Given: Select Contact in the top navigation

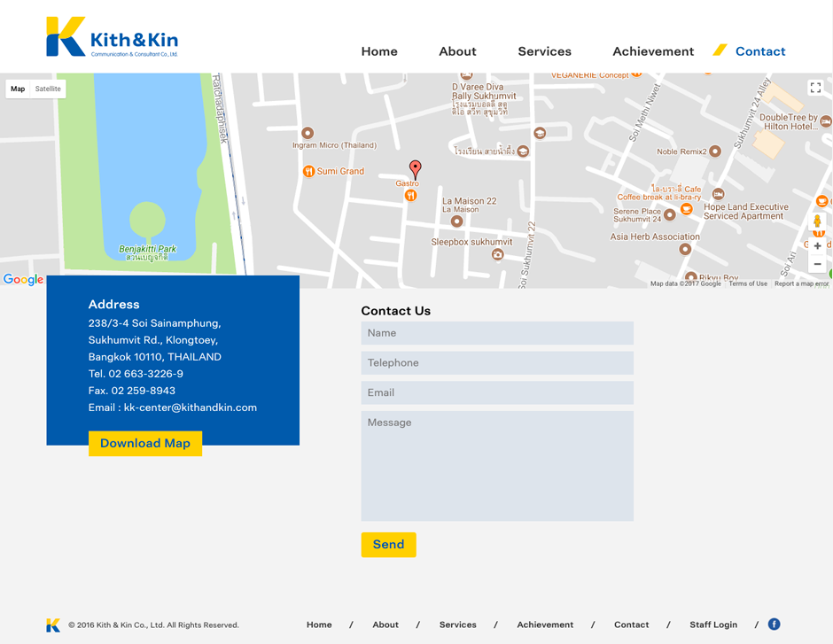Looking at the screenshot, I should tap(760, 51).
